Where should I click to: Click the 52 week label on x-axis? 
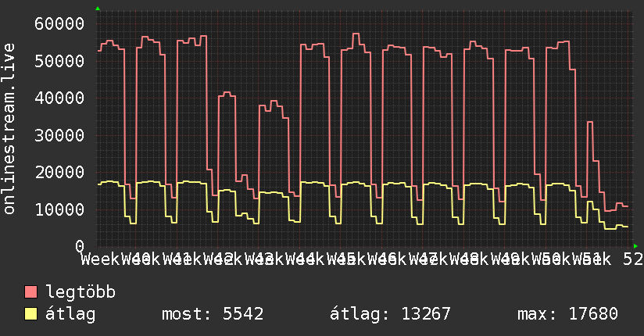[x=632, y=259]
